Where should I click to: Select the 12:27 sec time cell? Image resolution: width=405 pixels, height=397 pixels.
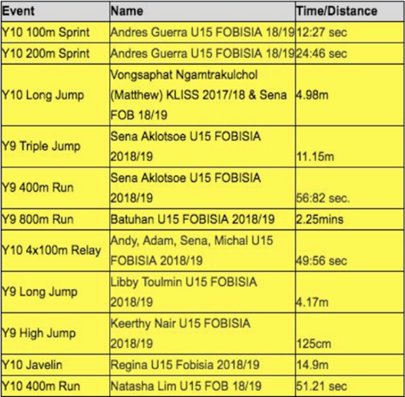click(x=349, y=32)
